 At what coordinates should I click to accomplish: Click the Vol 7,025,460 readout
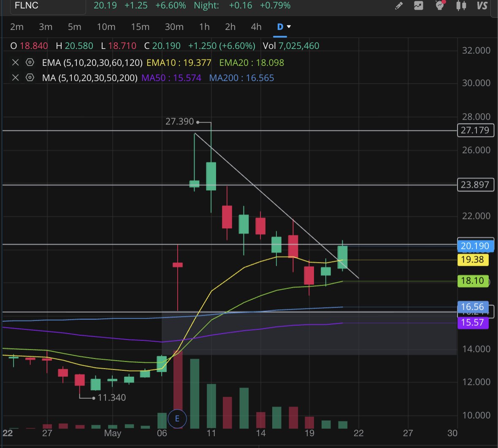pos(291,46)
